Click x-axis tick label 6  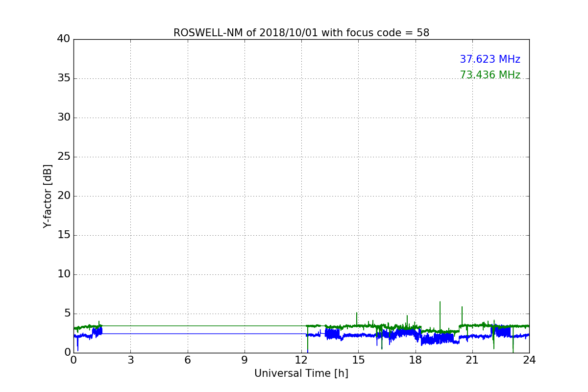click(187, 360)
